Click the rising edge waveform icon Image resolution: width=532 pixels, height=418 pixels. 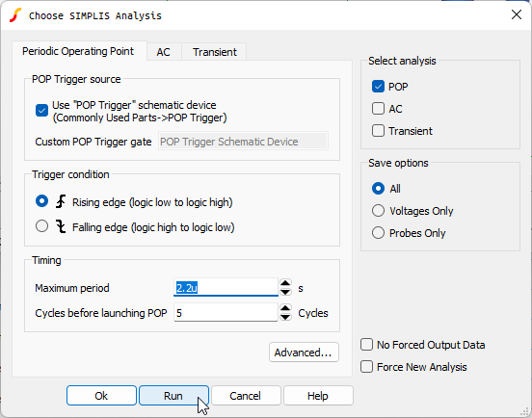61,201
